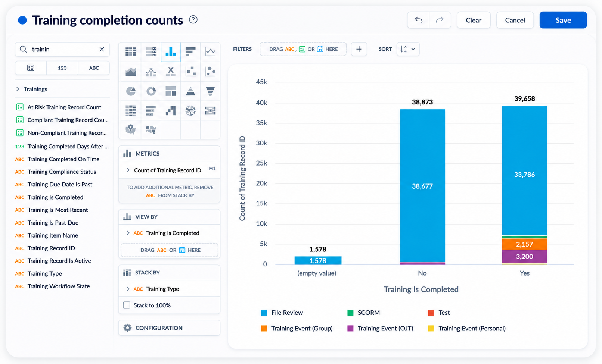Image resolution: width=602 pixels, height=364 pixels.
Task: Click the insight title text
Action: click(108, 20)
